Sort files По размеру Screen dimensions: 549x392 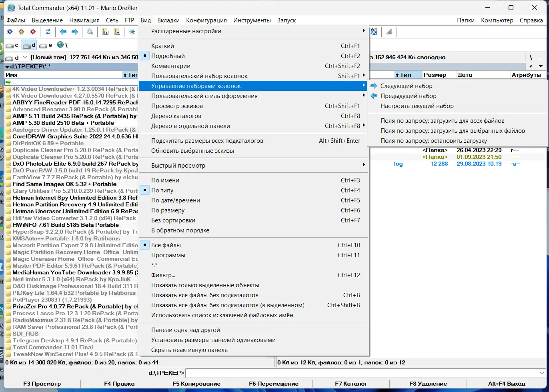[x=253, y=210]
